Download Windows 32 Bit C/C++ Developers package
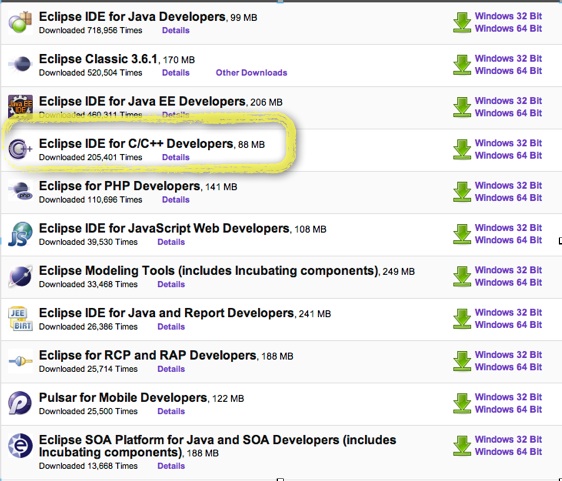 point(508,143)
